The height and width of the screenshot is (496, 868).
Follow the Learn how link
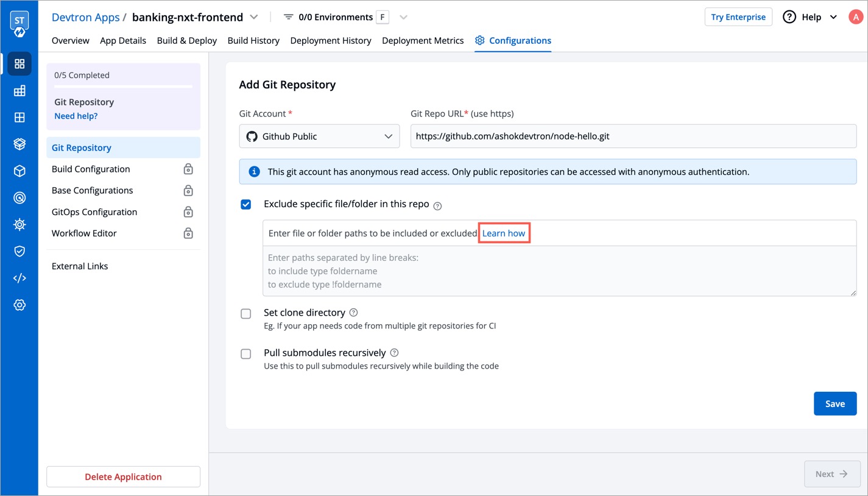point(504,233)
